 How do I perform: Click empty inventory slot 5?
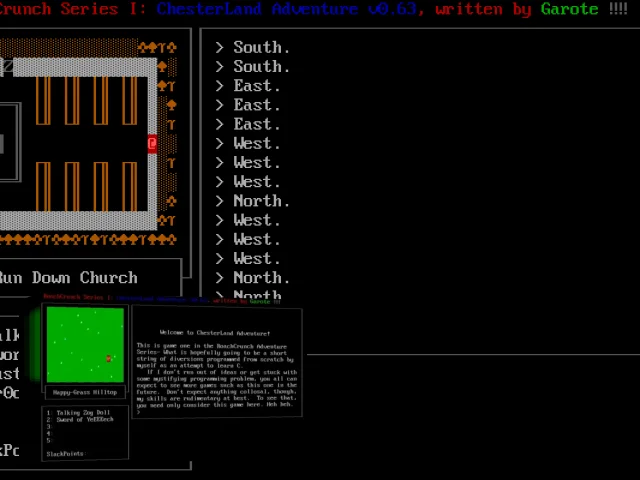point(49,440)
